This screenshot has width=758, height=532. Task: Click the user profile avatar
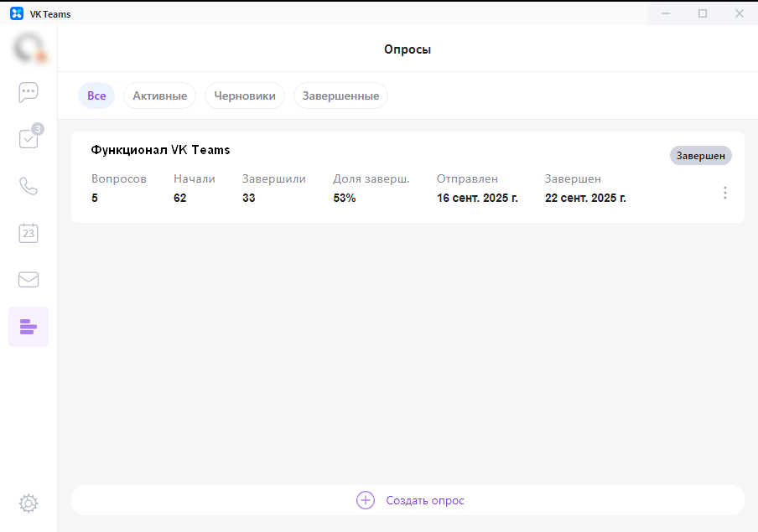tap(29, 47)
